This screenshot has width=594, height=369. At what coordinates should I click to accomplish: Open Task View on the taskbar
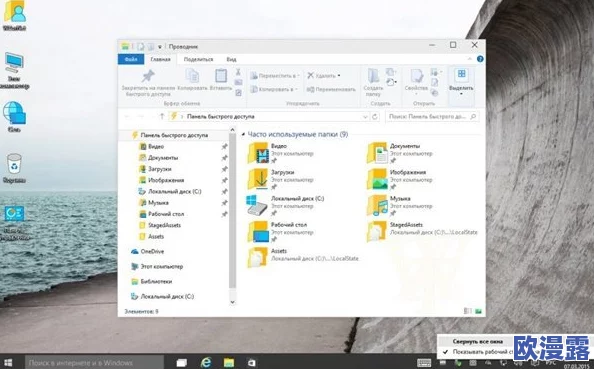(182, 363)
